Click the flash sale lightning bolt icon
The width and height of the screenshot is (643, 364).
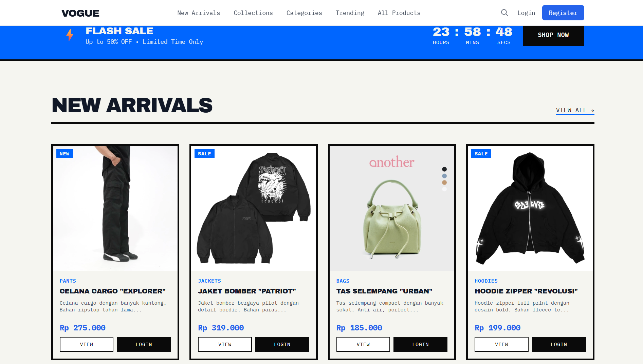70,35
